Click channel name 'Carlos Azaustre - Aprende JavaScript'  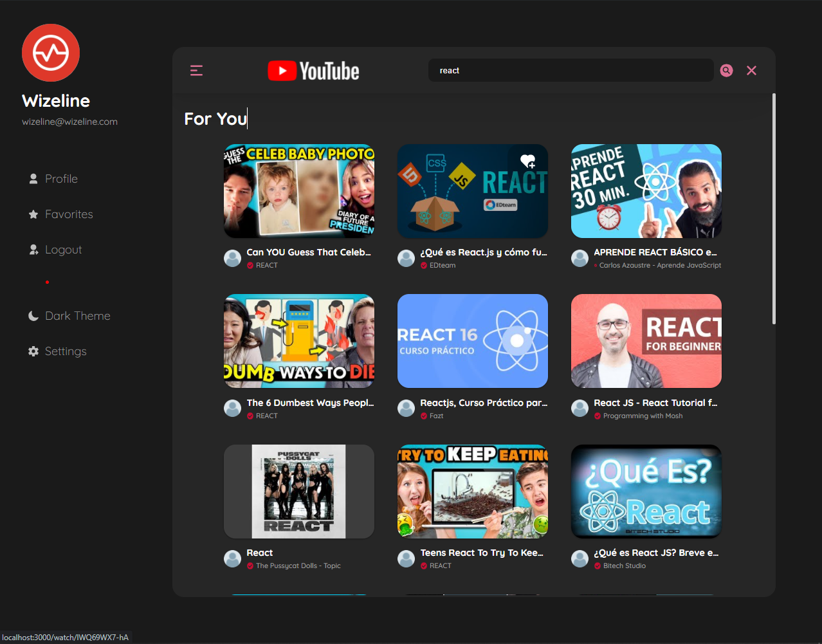660,265
